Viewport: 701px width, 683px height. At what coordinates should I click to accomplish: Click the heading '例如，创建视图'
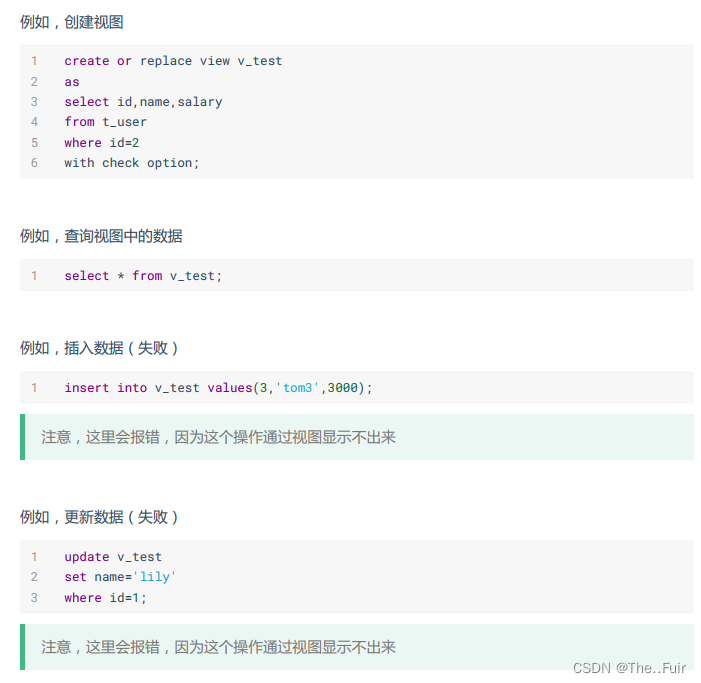click(x=72, y=22)
